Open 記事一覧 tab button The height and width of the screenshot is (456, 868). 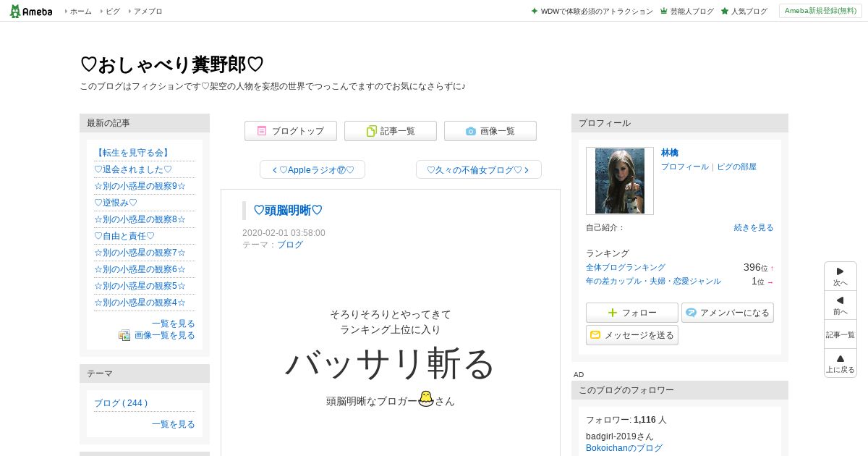pyautogui.click(x=391, y=131)
